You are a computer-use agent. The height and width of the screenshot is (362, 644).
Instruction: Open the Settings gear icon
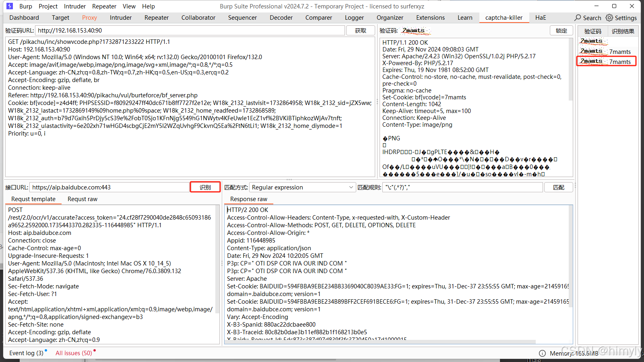[x=609, y=18]
